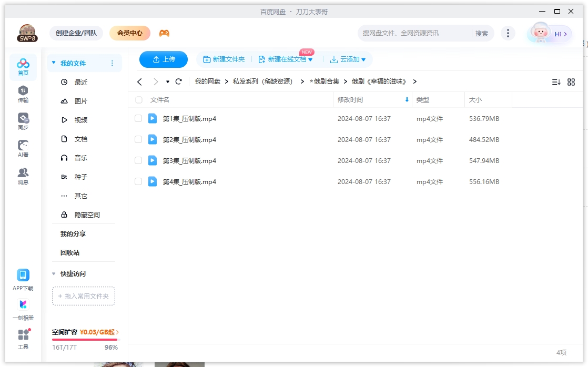The height and width of the screenshot is (367, 588).
Task: Open 一刻相册 photo album
Action: [x=23, y=308]
